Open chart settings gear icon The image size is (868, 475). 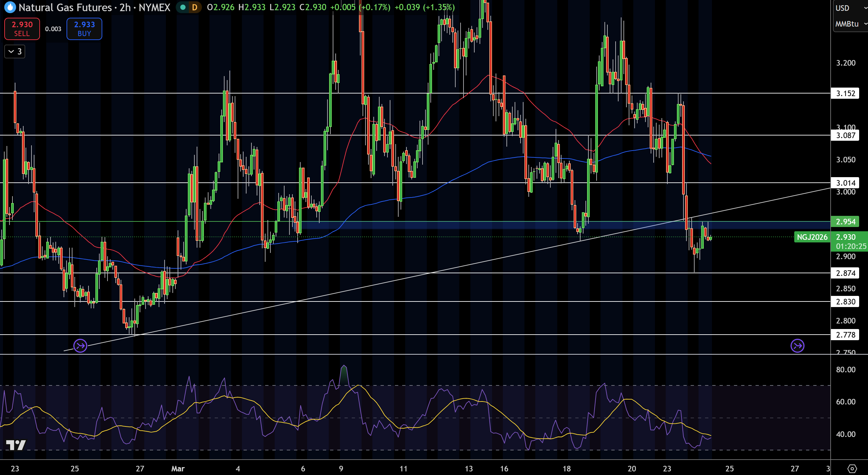[852, 468]
